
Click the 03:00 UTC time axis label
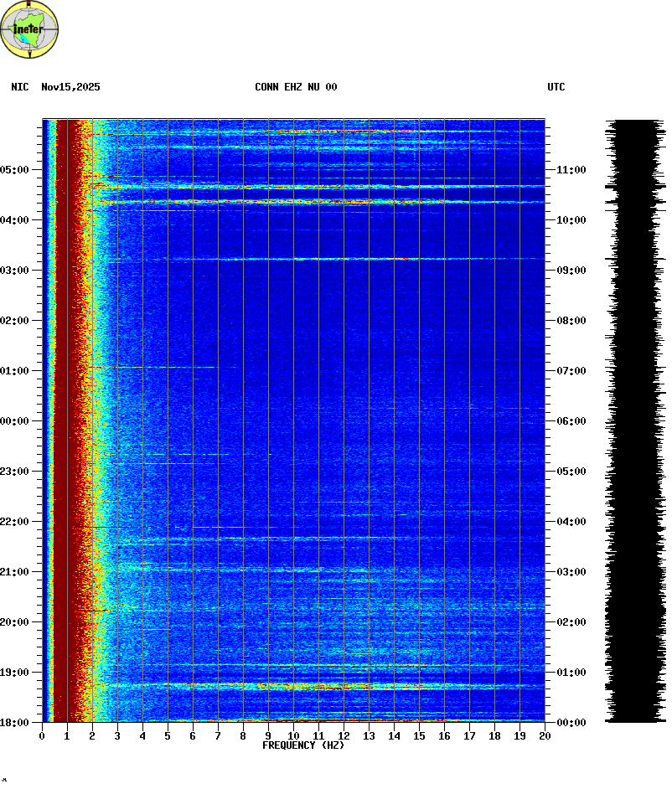click(571, 572)
